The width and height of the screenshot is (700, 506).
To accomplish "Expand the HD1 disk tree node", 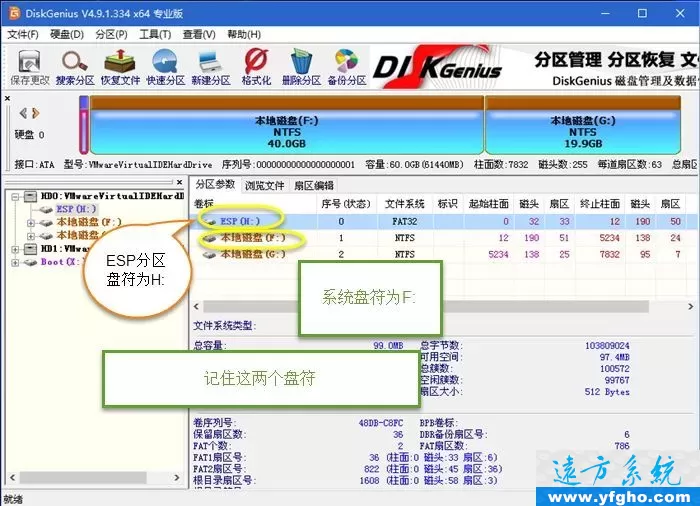I will click(15, 249).
